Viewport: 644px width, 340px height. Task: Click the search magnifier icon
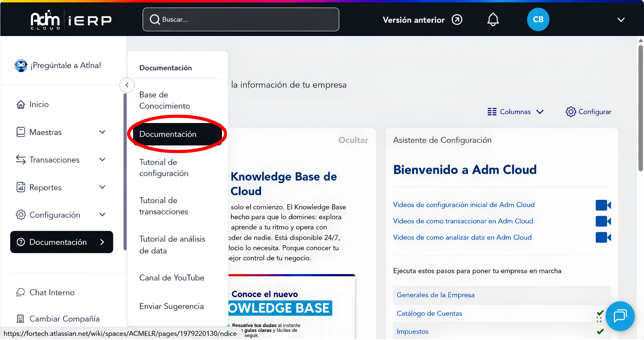tap(155, 20)
